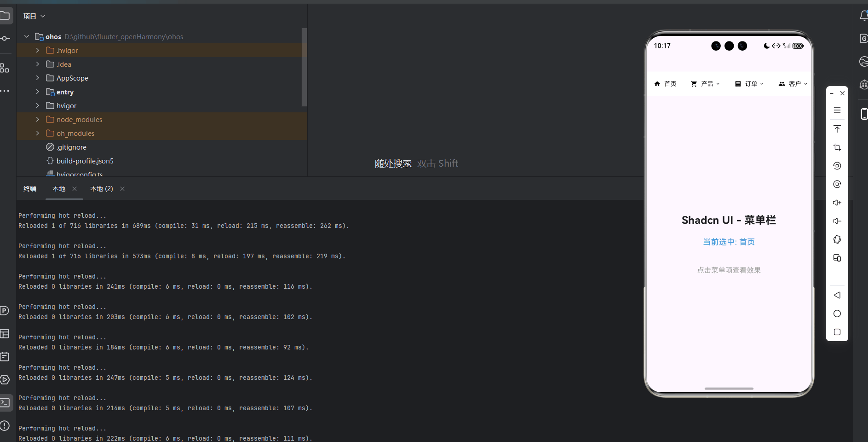Click the emulator status bar clock 10:17
The image size is (868, 442).
[662, 46]
